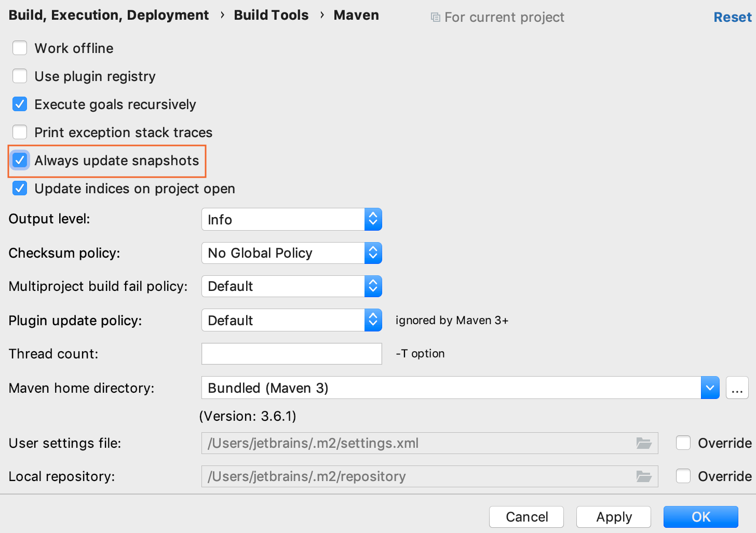The image size is (756, 533).
Task: Disable the Always update snapshots checkbox
Action: [19, 161]
